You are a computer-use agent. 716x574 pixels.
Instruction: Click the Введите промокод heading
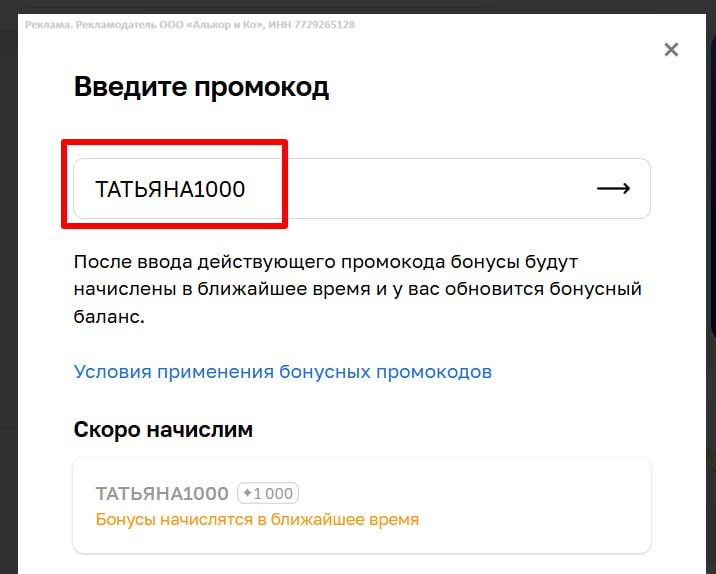coord(201,87)
